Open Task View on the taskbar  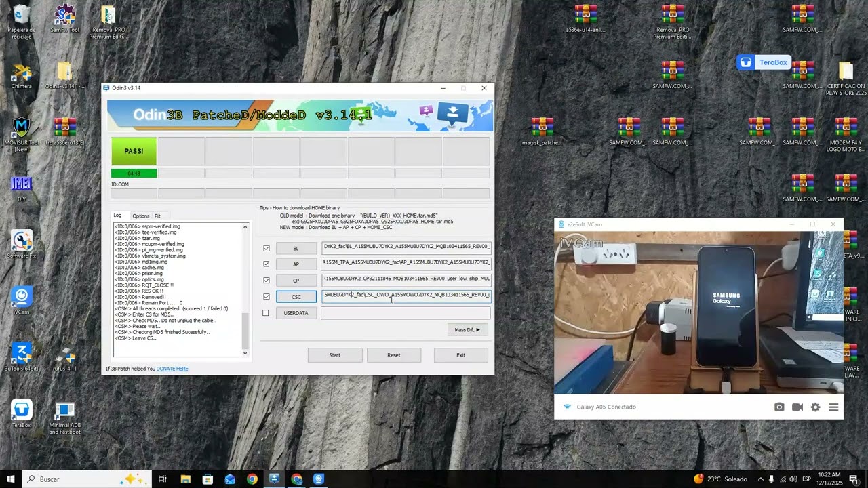pos(163,479)
